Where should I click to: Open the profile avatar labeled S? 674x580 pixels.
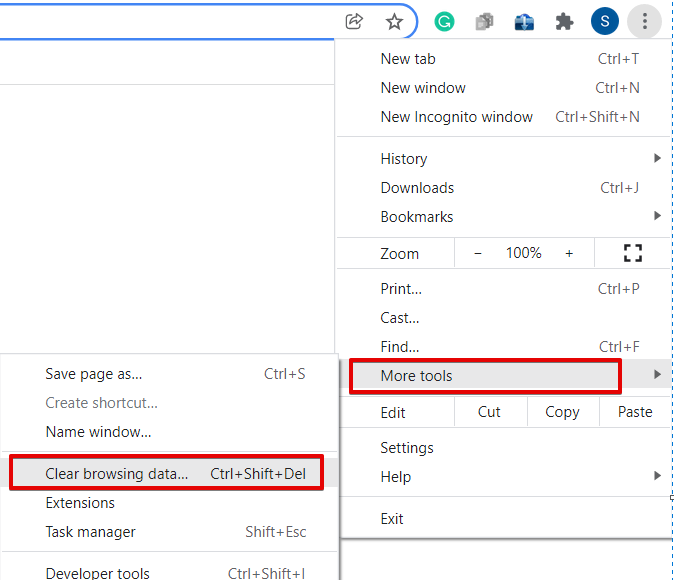(x=604, y=21)
